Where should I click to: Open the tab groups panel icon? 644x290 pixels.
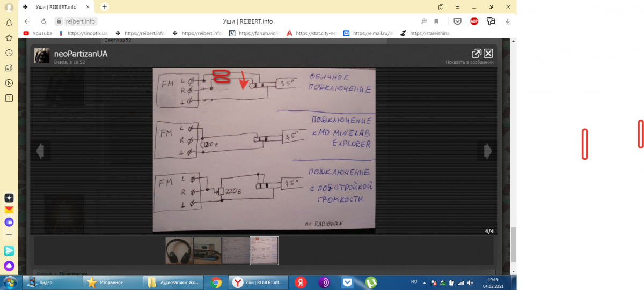441,6
